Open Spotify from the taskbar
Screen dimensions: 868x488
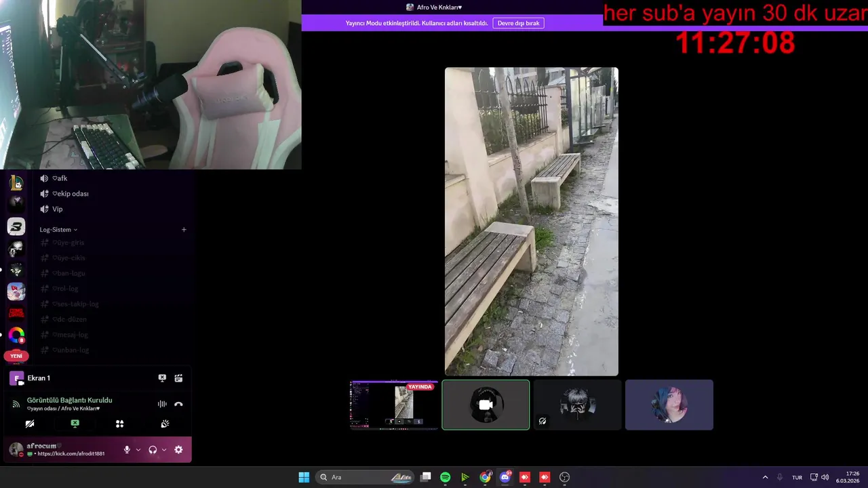(x=446, y=477)
